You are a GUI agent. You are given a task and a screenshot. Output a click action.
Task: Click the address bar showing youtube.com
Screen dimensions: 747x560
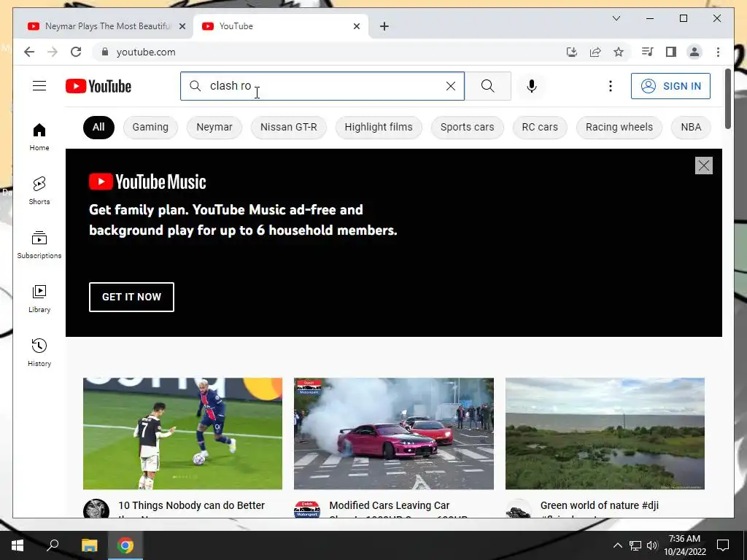point(329,52)
